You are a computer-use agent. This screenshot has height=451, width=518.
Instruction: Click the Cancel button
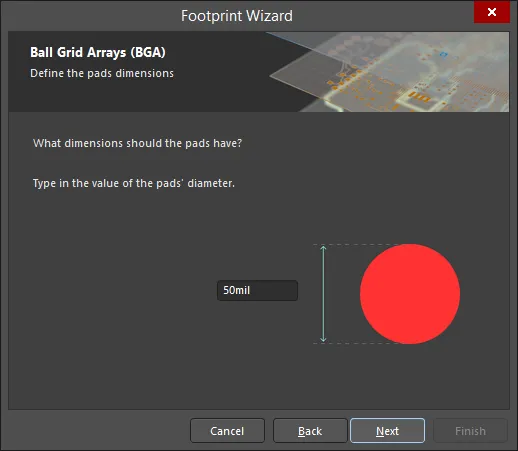click(x=227, y=431)
